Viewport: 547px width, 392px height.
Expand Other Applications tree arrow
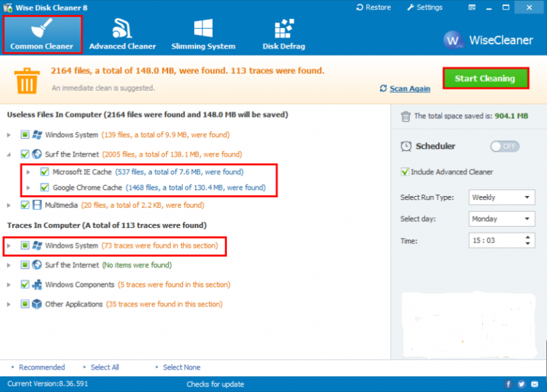(9, 304)
